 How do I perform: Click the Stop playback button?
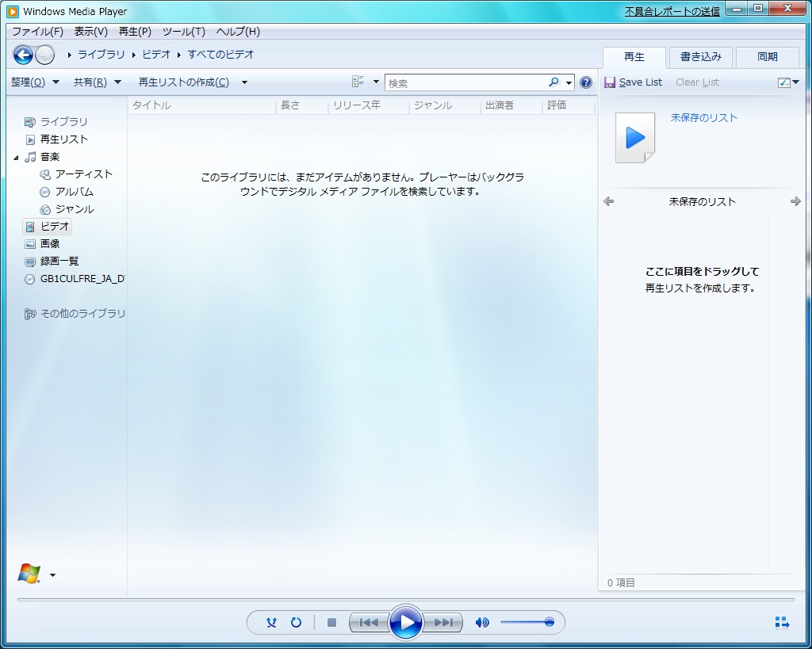tap(332, 622)
